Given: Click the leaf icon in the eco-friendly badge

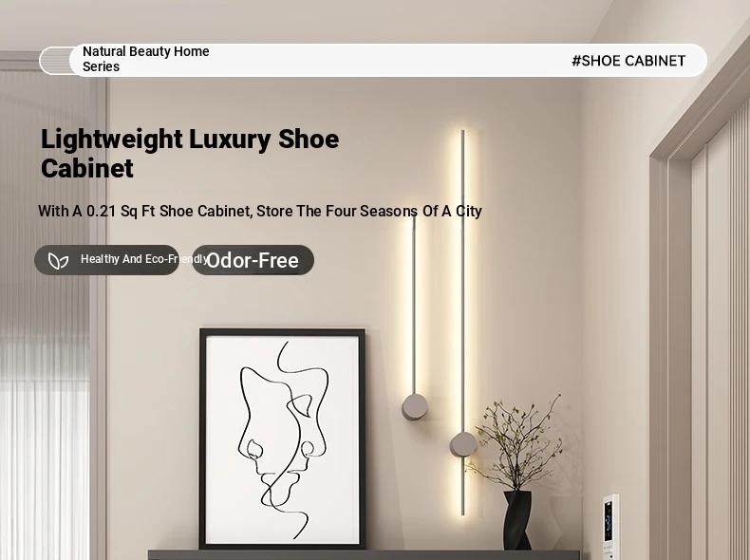Looking at the screenshot, I should tap(58, 260).
